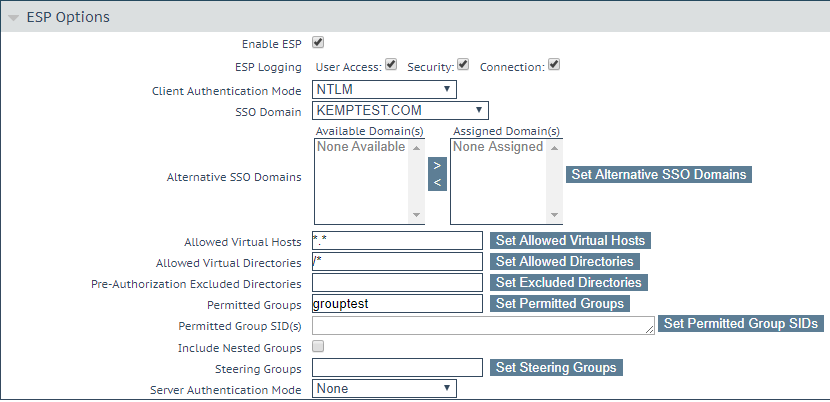Collapse the ESP Options section
Viewport: 830px width, 402px height.
15,17
